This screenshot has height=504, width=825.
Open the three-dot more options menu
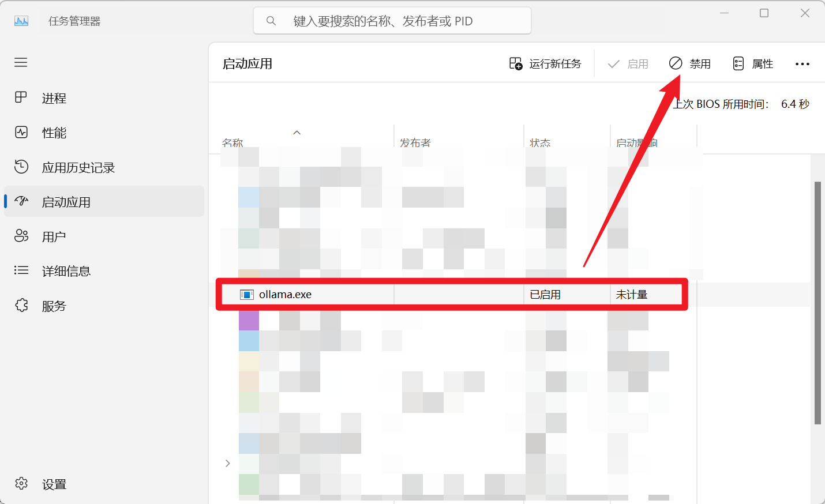pyautogui.click(x=802, y=64)
